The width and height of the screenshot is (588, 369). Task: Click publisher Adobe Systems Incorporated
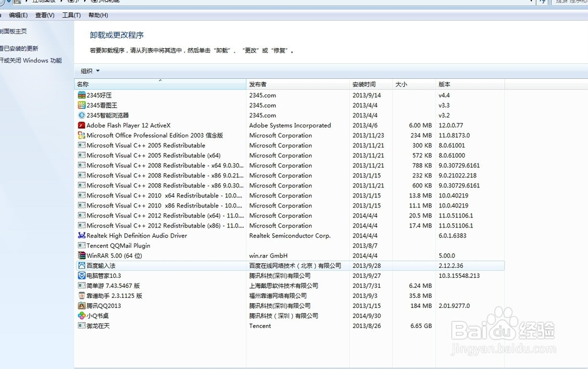290,126
